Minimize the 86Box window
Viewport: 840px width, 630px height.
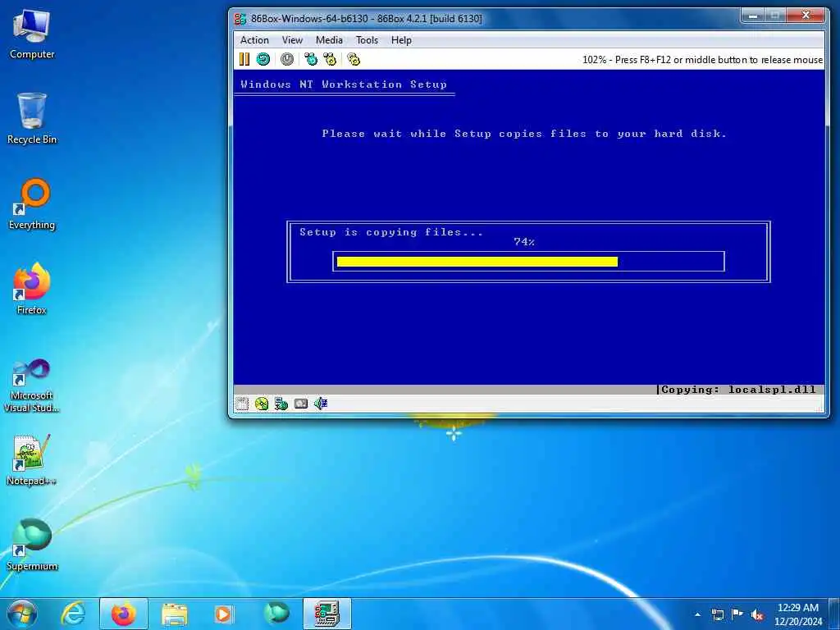tap(753, 16)
